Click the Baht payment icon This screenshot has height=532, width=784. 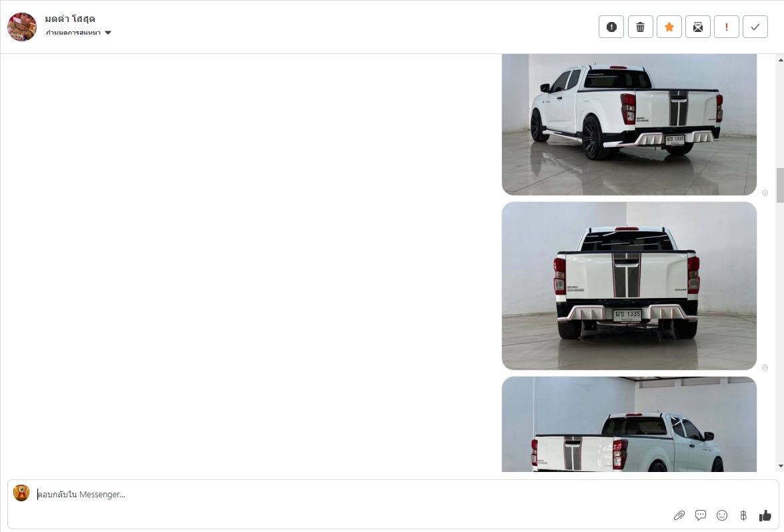pos(743,515)
